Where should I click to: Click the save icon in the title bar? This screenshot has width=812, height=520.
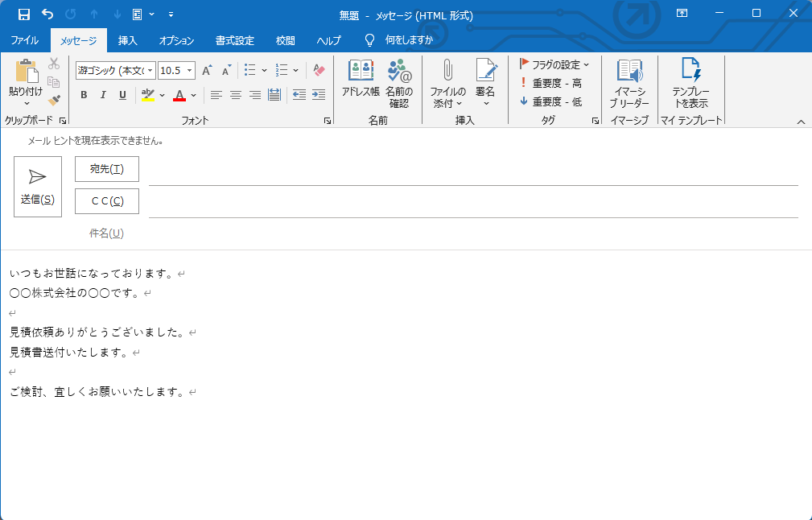23,14
